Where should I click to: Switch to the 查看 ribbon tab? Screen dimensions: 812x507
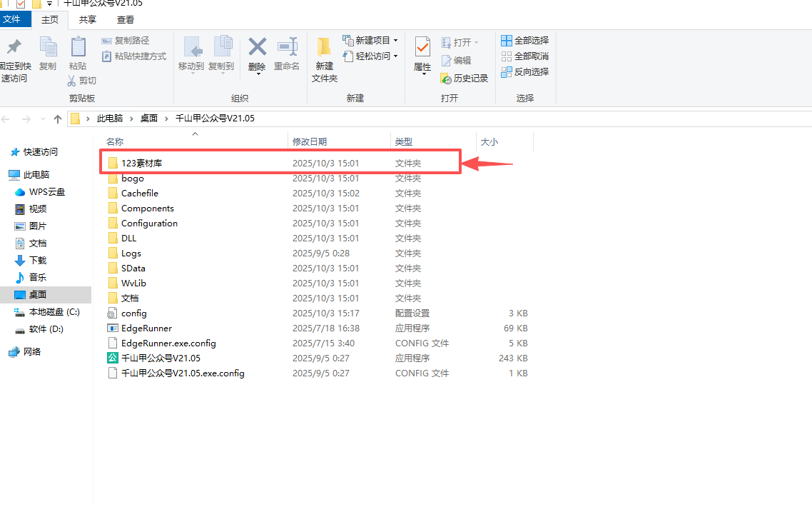click(125, 20)
